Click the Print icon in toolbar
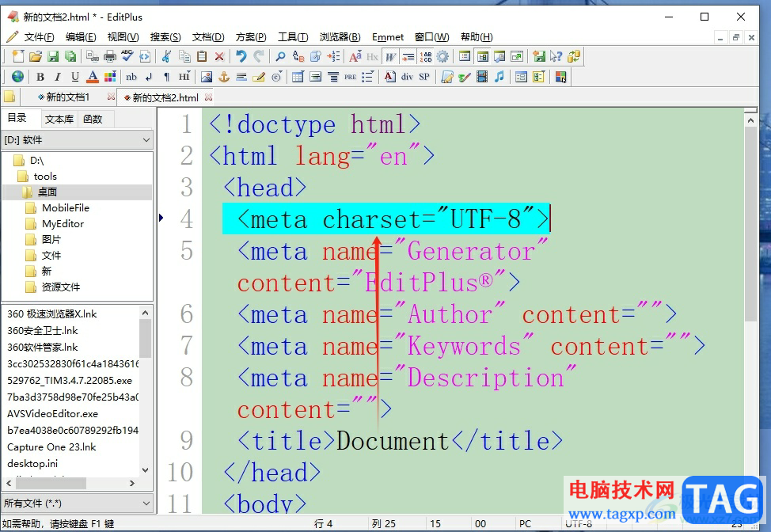 pyautogui.click(x=110, y=56)
